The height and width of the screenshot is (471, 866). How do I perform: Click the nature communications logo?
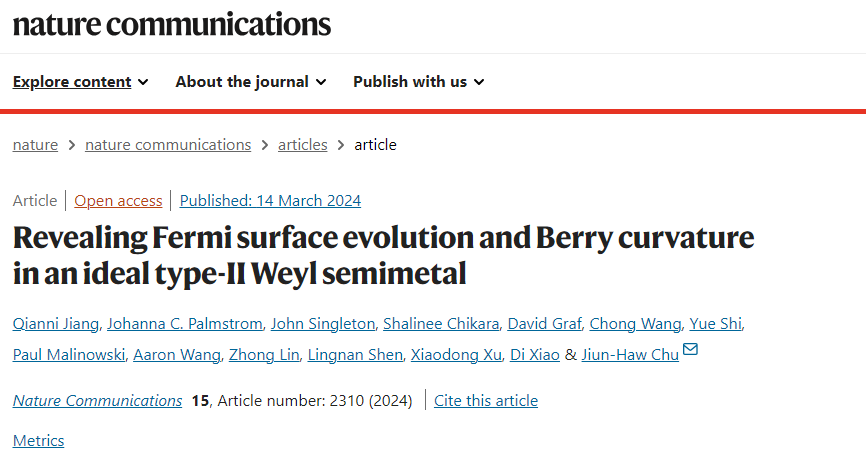pos(172,24)
